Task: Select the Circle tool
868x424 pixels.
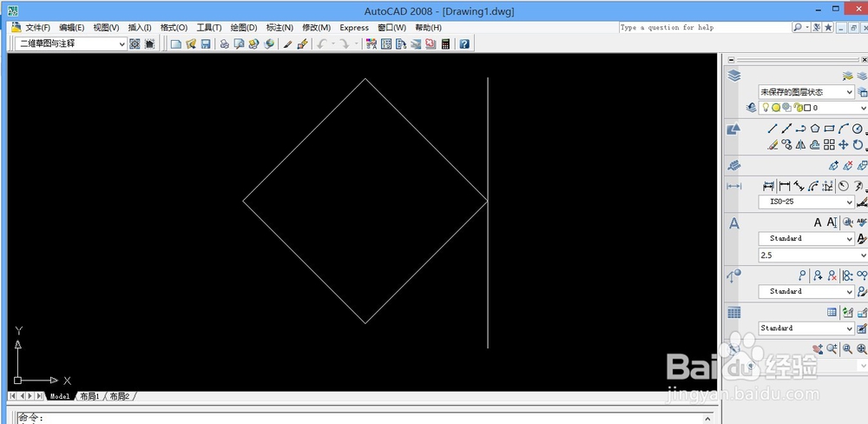Action: [x=858, y=129]
